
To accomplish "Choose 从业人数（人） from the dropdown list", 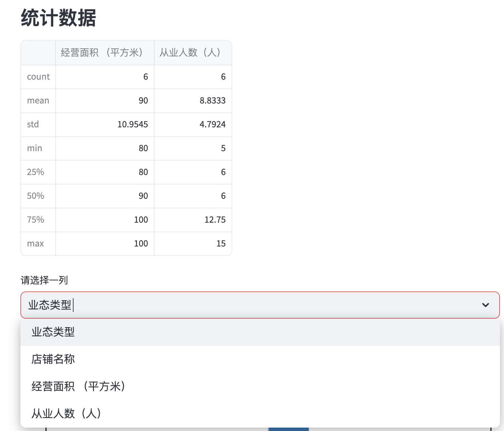I will (260, 414).
